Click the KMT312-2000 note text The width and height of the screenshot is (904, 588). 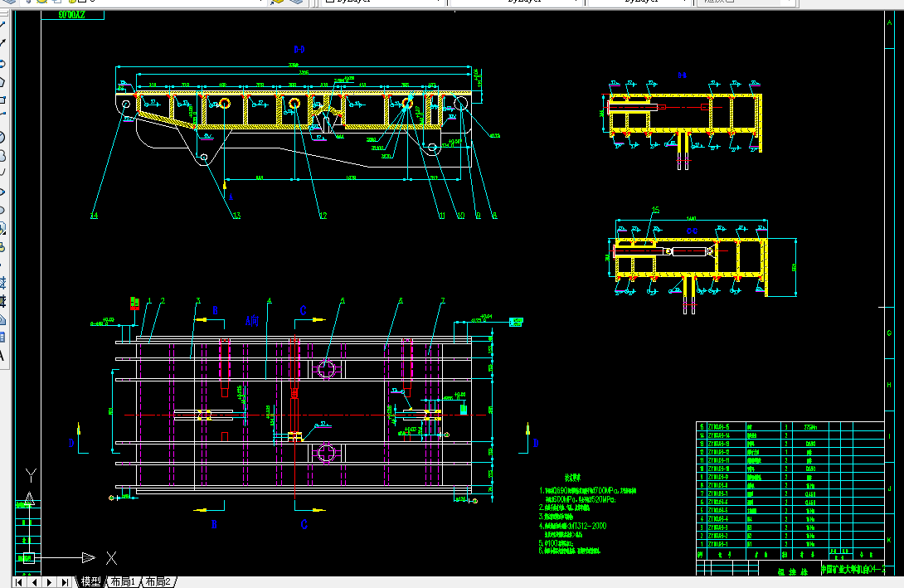pyautogui.click(x=587, y=526)
